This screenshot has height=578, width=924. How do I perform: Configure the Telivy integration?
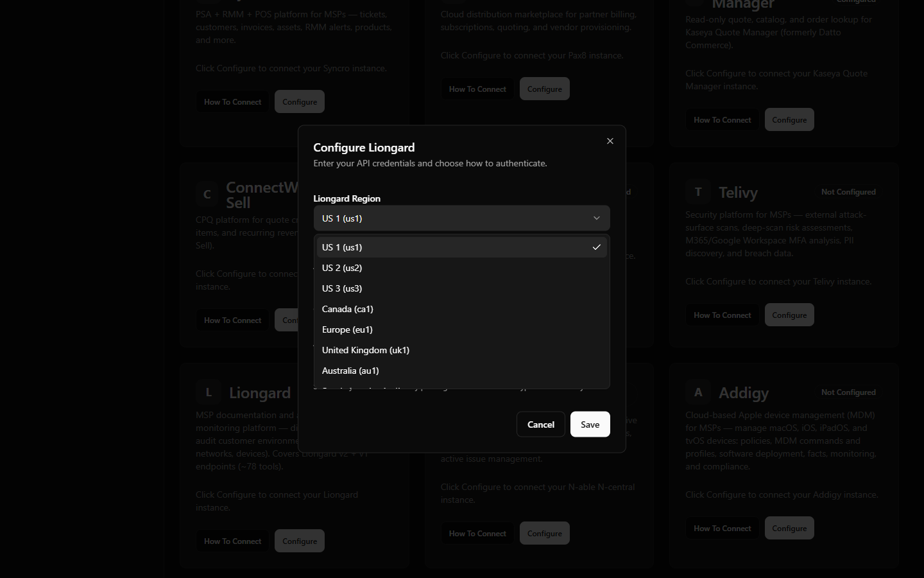coord(789,315)
